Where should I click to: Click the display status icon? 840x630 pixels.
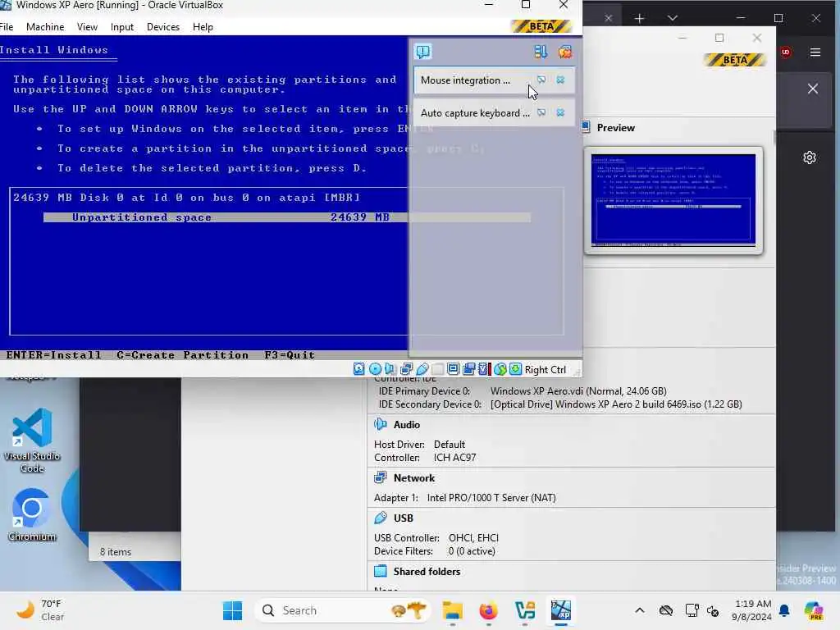click(453, 369)
